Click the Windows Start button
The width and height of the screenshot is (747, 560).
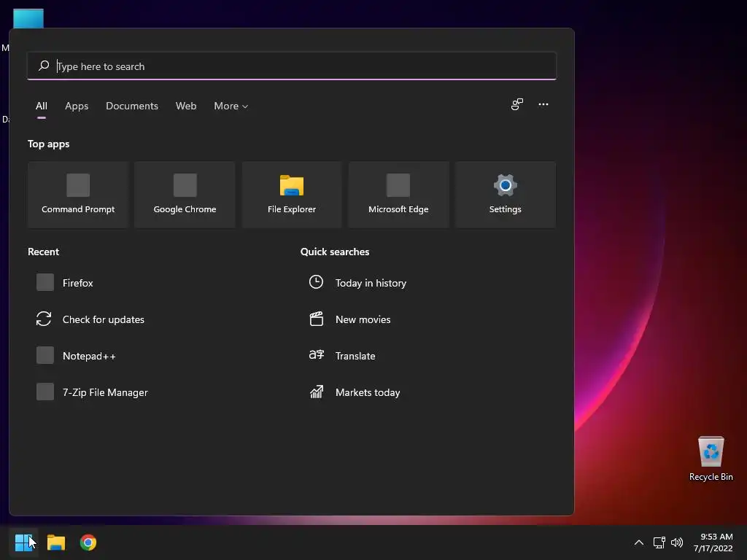(x=23, y=542)
